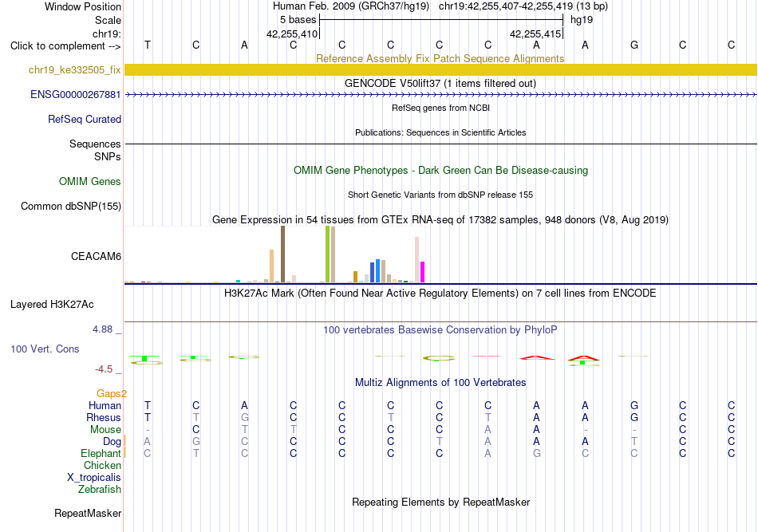
Task: Click the Window Position label
Action: point(83,7)
